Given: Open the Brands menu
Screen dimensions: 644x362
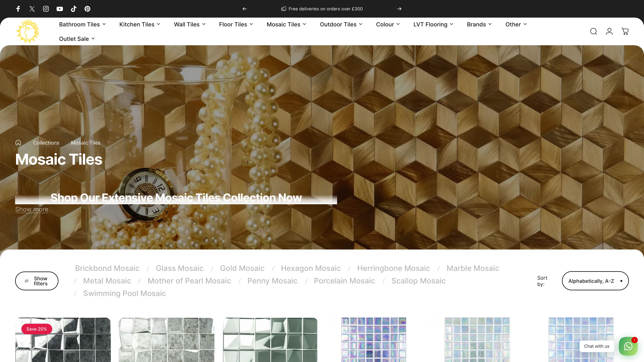Looking at the screenshot, I should [x=479, y=24].
